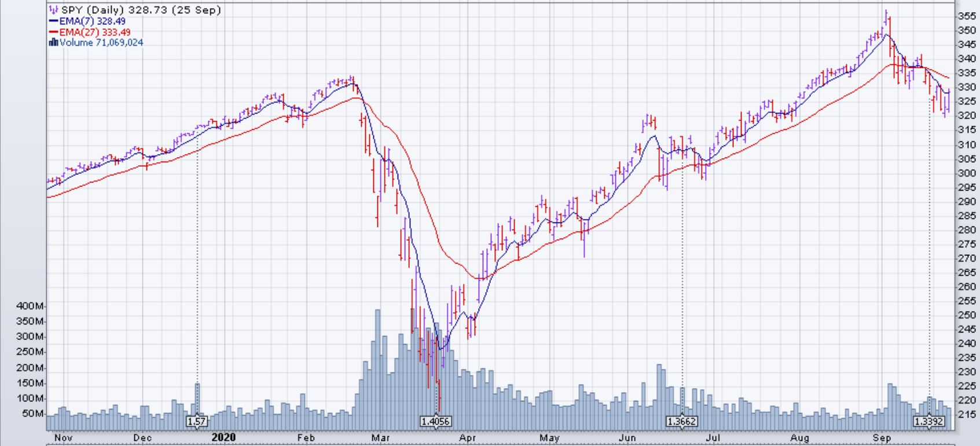This screenshot has height=446, width=980.
Task: Click the EMA(27) 333.49 legend label
Action: point(94,32)
